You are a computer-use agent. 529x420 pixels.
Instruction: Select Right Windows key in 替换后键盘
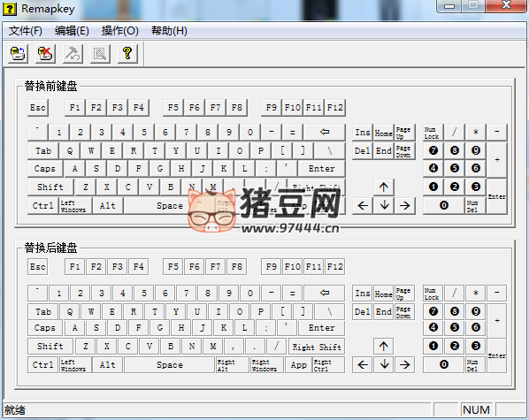click(267, 365)
